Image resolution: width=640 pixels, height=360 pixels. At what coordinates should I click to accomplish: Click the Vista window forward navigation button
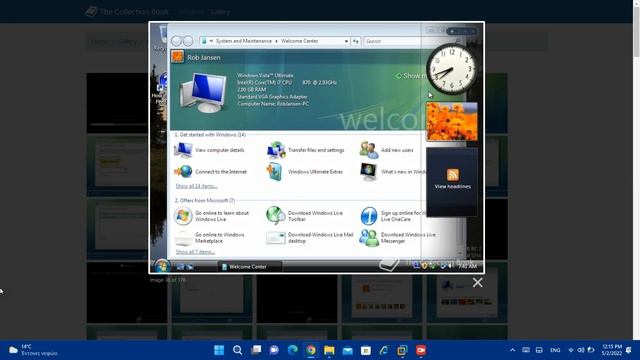pos(188,41)
